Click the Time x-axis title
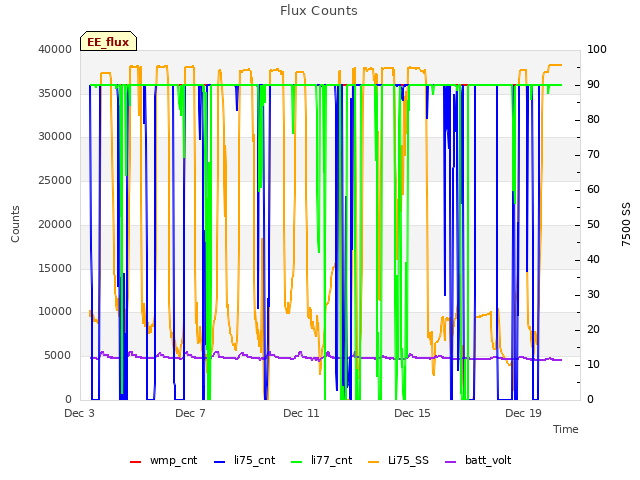This screenshot has height=480, width=640. (x=566, y=429)
